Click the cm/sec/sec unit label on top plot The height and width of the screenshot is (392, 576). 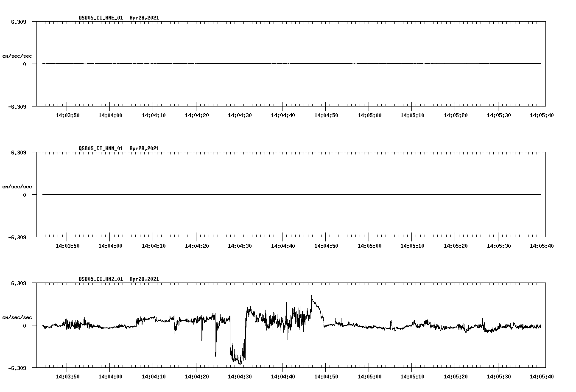pos(17,56)
